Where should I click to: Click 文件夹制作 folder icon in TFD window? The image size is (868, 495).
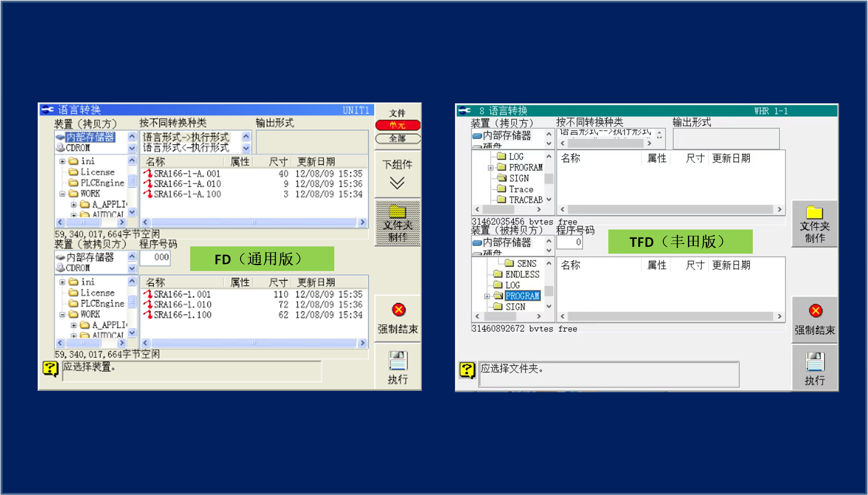tap(814, 213)
